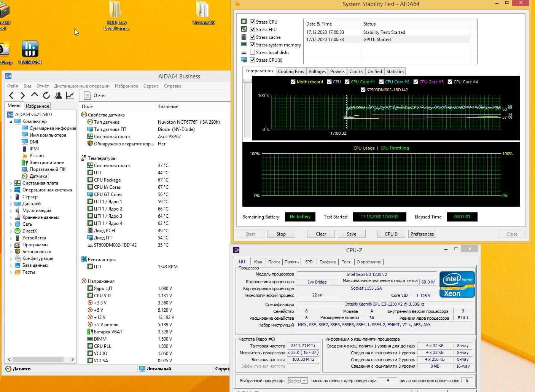Open HDD Low Level Format folder on desktop

pyautogui.click(x=116, y=16)
